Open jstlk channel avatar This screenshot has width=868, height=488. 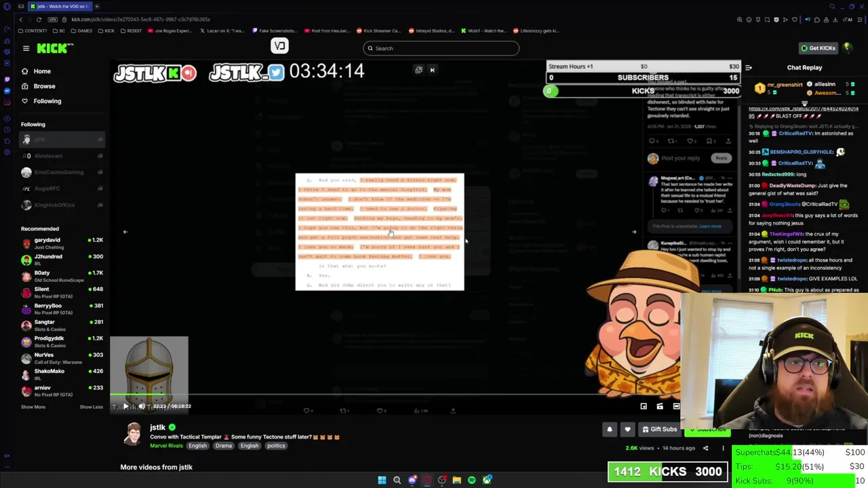[x=134, y=434]
